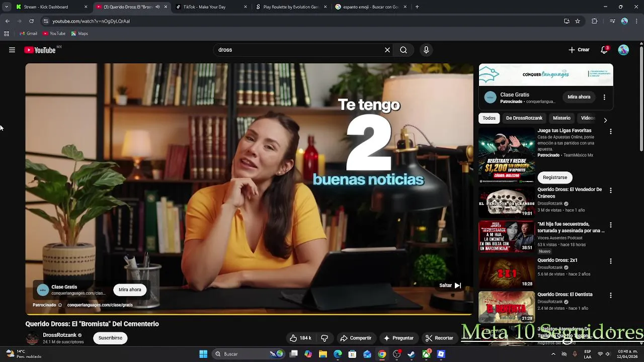Open Microsoft Edge from the taskbar
Viewport: 644px width, 362px height.
pyautogui.click(x=338, y=354)
